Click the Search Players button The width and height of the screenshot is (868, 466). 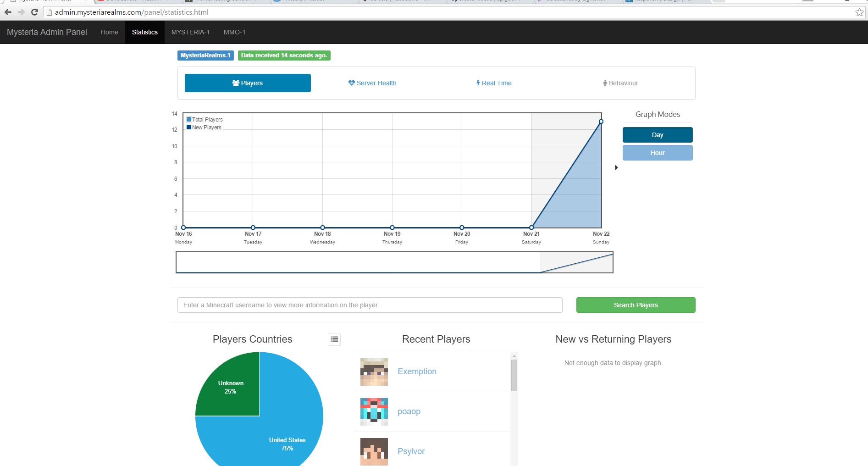click(x=635, y=305)
